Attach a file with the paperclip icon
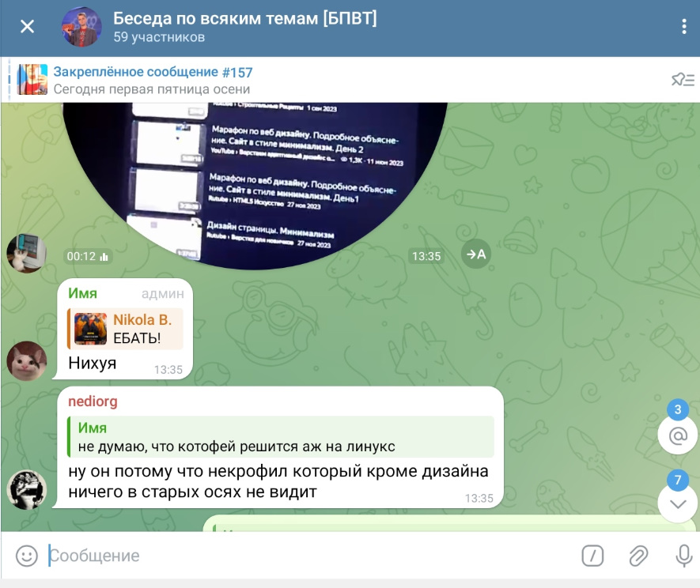700x588 pixels. [x=638, y=556]
